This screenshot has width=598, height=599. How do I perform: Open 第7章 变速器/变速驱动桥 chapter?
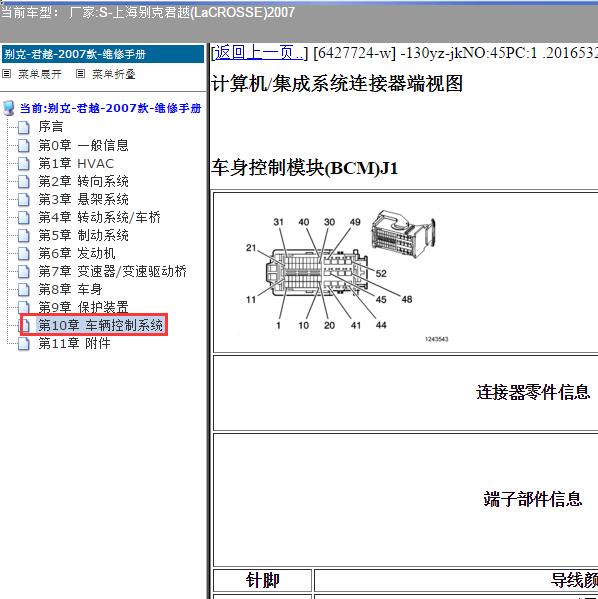point(112,271)
